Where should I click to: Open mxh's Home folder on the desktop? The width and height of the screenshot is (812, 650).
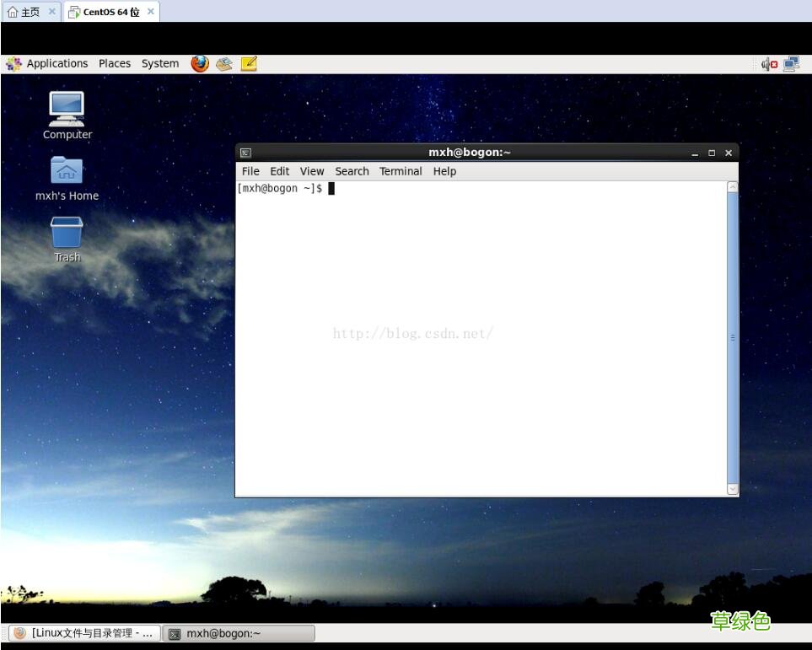67,173
